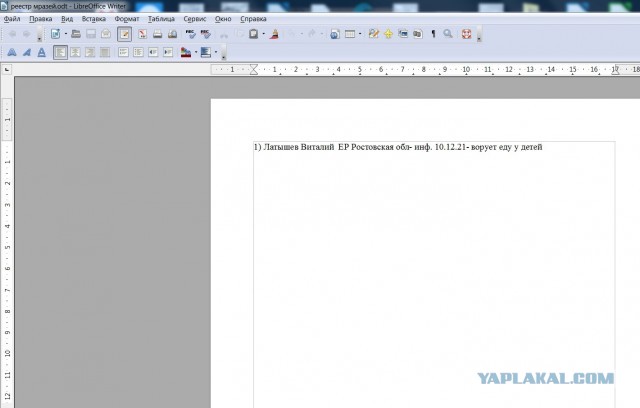Open the New document icon
640x408 pixels.
[56, 34]
